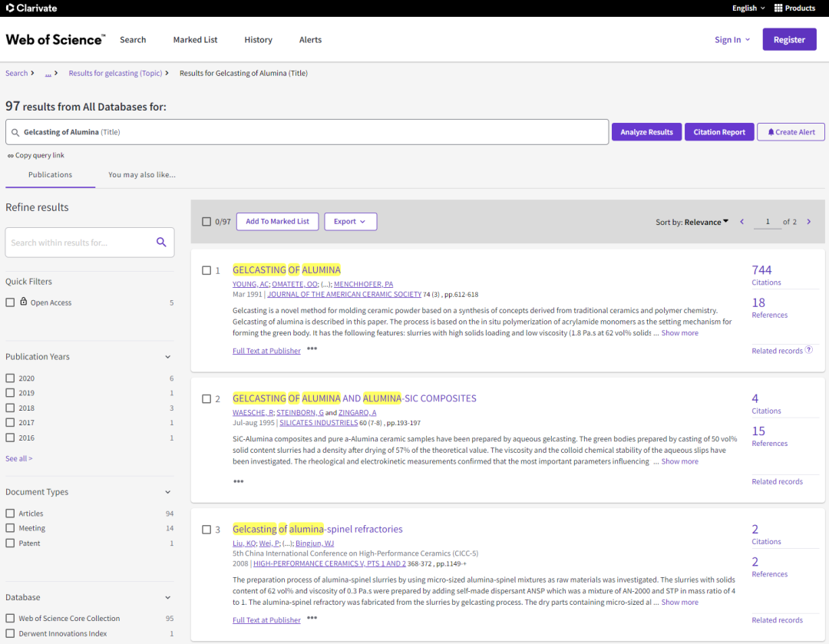Open more options dots for result 2
Image resolution: width=829 pixels, height=644 pixels.
[x=239, y=481]
